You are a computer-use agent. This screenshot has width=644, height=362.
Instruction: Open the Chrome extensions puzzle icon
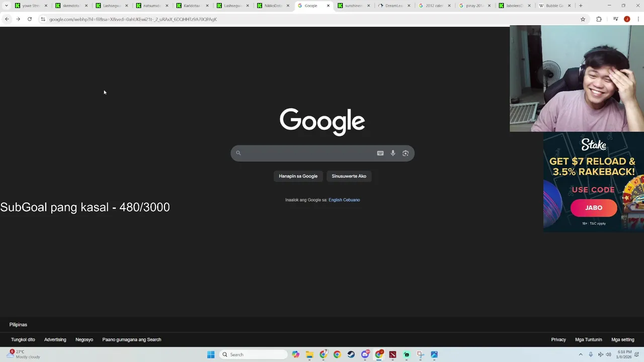pos(599,19)
